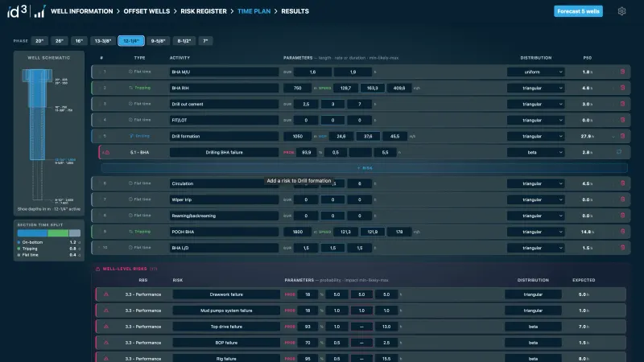Viewport: 644px width, 362px height.
Task: Open distribution dropdown for POOH BHA
Action: pos(535,232)
